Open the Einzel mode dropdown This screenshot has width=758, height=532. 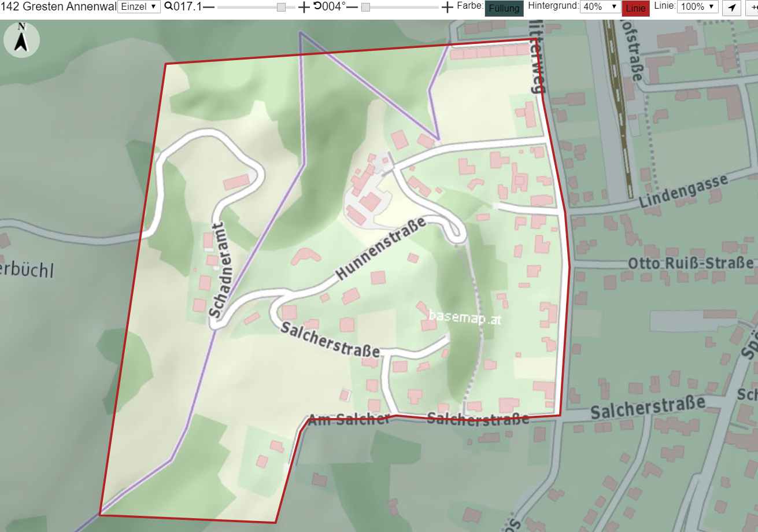tap(139, 7)
